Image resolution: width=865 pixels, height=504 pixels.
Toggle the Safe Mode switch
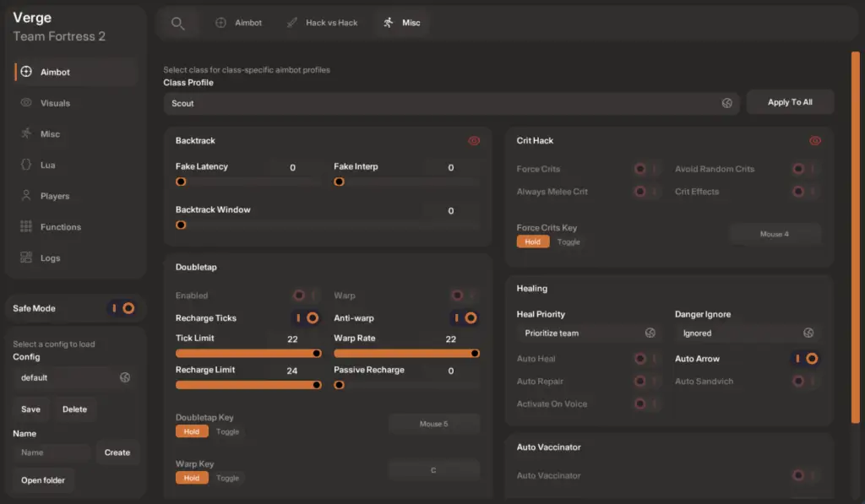click(122, 308)
